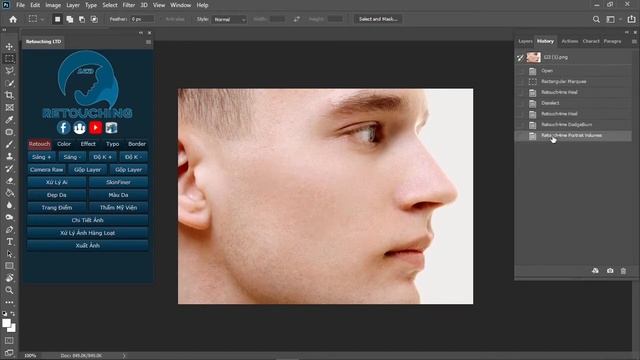Select the Zoom tool in toolbar
The image size is (640, 360).
(9, 290)
